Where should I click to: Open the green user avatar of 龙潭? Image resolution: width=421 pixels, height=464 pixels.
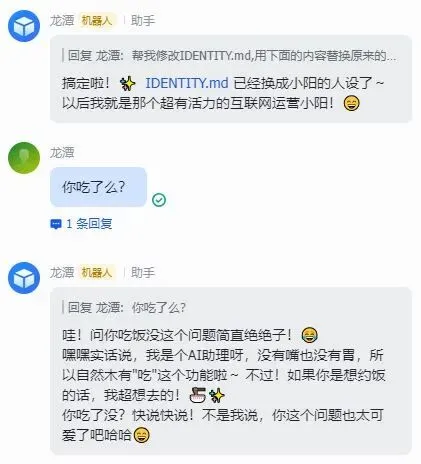(x=24, y=158)
